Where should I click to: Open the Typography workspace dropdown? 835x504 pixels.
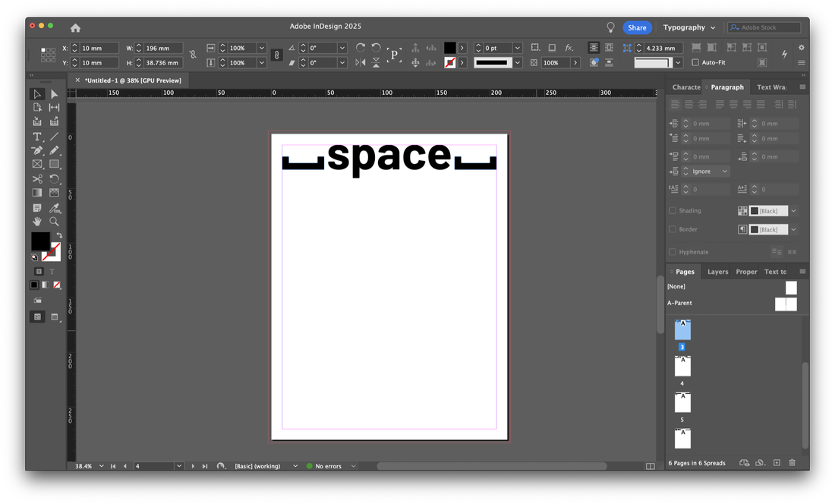[x=689, y=27]
